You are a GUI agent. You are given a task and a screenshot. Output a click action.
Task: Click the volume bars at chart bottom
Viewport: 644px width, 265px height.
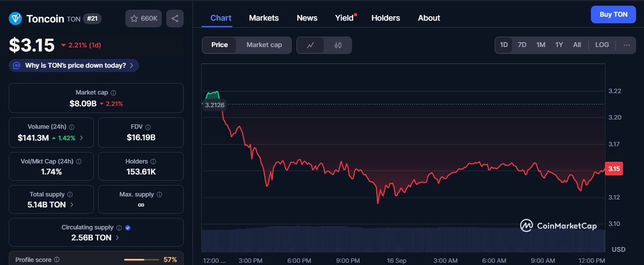[x=403, y=239]
